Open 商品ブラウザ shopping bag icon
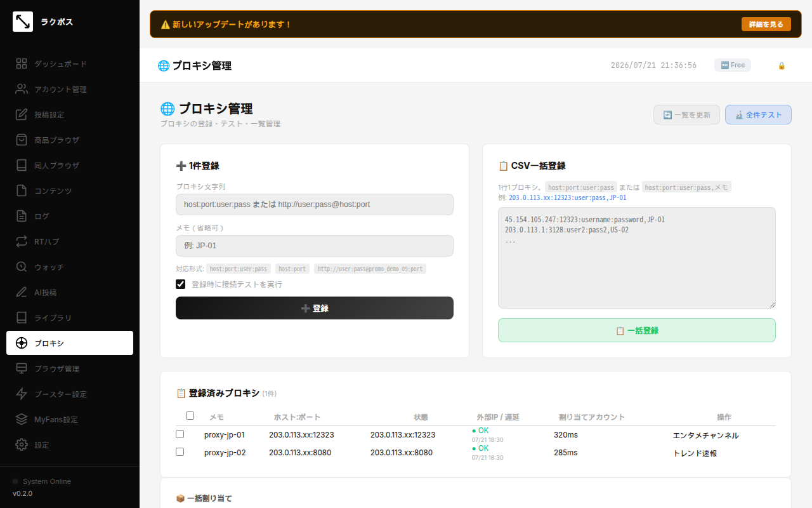The width and height of the screenshot is (812, 508). (x=22, y=140)
